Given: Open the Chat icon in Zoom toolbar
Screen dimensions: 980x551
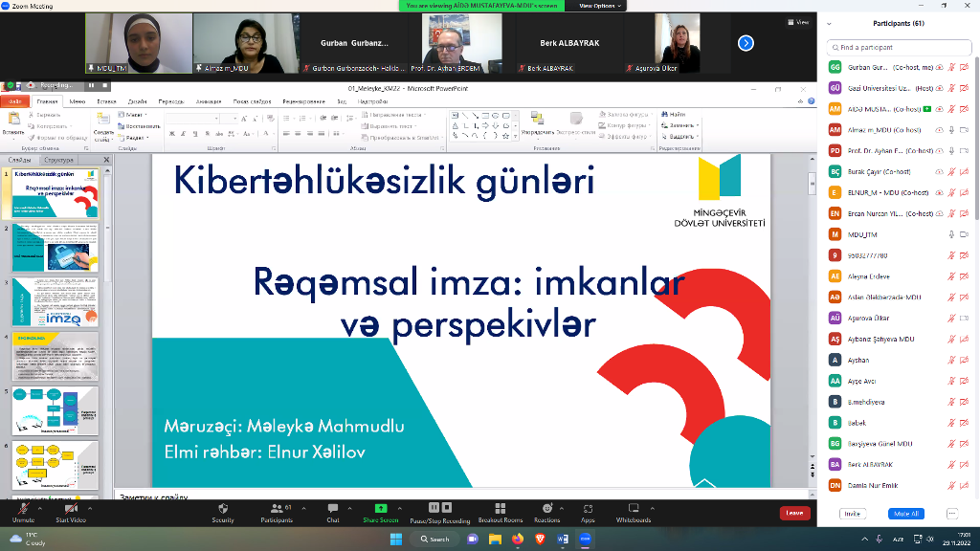Looking at the screenshot, I should (x=333, y=509).
